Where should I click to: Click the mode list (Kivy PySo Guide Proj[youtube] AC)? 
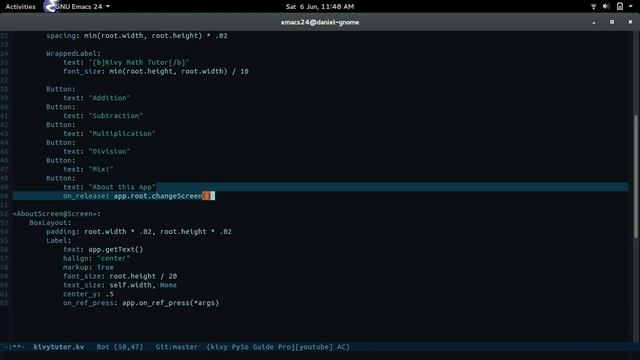[x=278, y=347]
